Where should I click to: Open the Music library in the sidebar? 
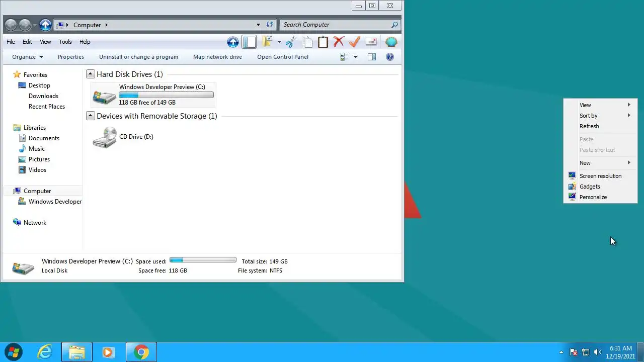point(36,149)
